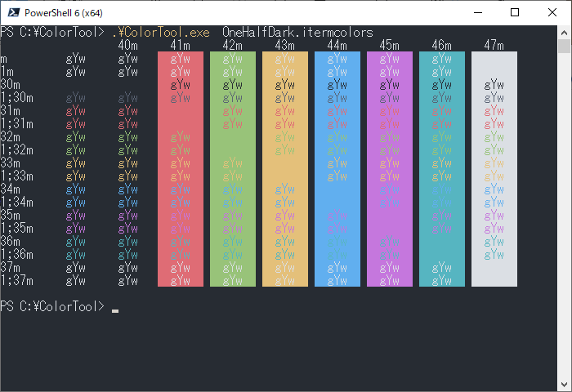572x392 pixels.
Task: Open the PowerShell system menu icon
Action: point(14,13)
